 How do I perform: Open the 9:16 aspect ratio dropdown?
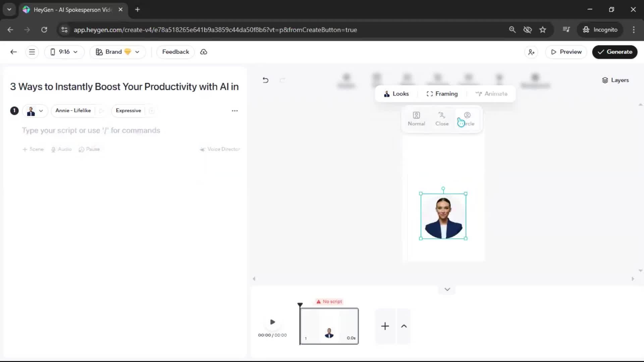(x=64, y=52)
